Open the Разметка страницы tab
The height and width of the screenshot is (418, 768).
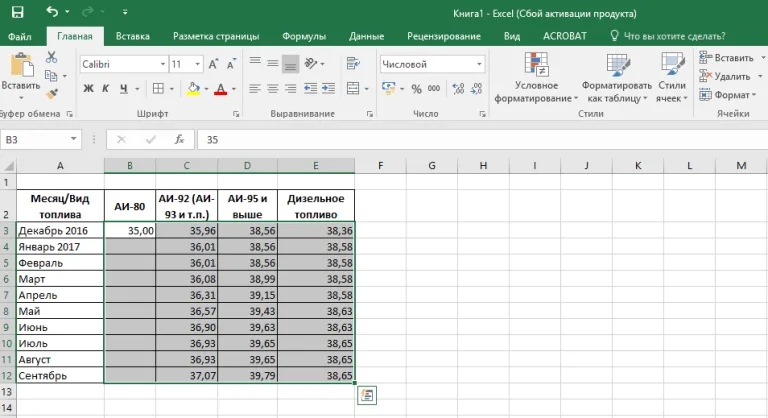point(216,36)
